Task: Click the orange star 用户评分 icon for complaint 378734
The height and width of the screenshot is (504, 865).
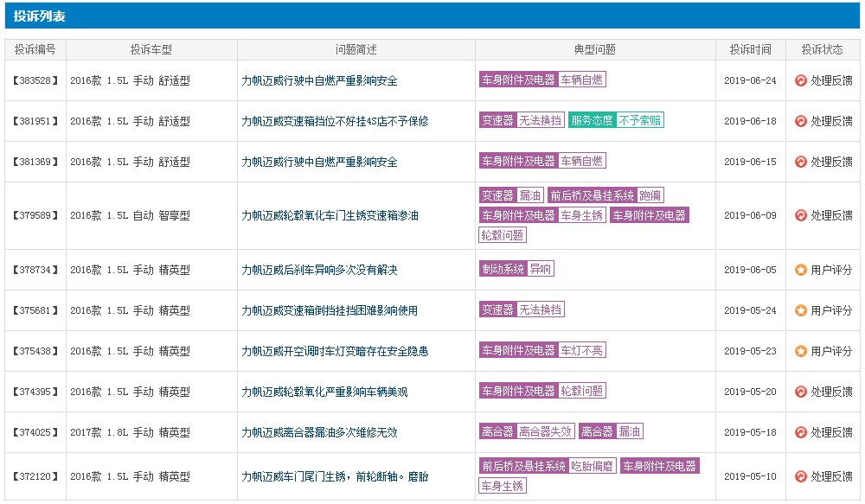Action: (x=800, y=269)
